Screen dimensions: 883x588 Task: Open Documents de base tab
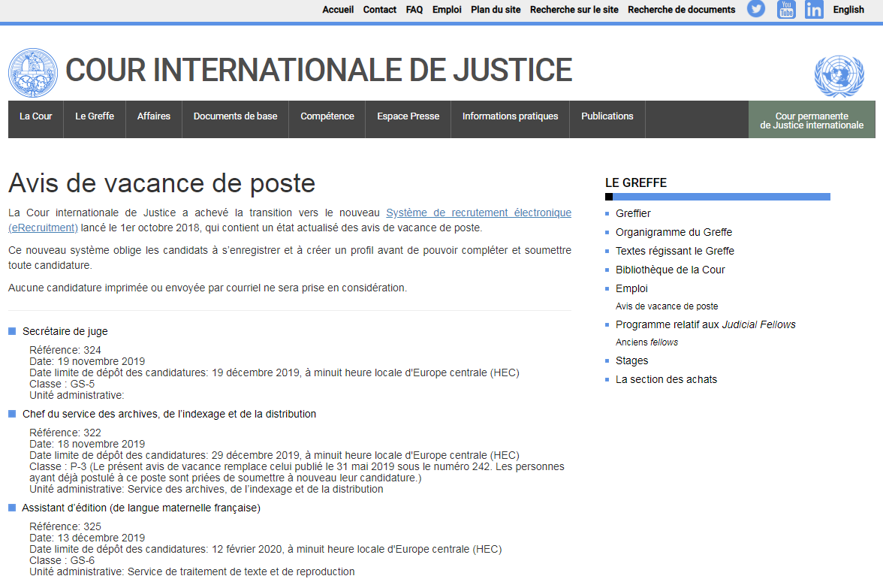tap(236, 119)
